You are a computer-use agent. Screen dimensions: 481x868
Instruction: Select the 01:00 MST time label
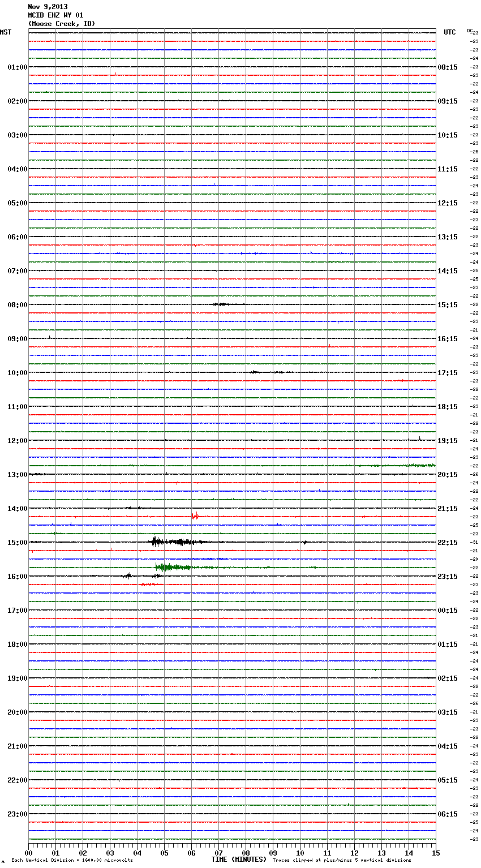(x=17, y=67)
